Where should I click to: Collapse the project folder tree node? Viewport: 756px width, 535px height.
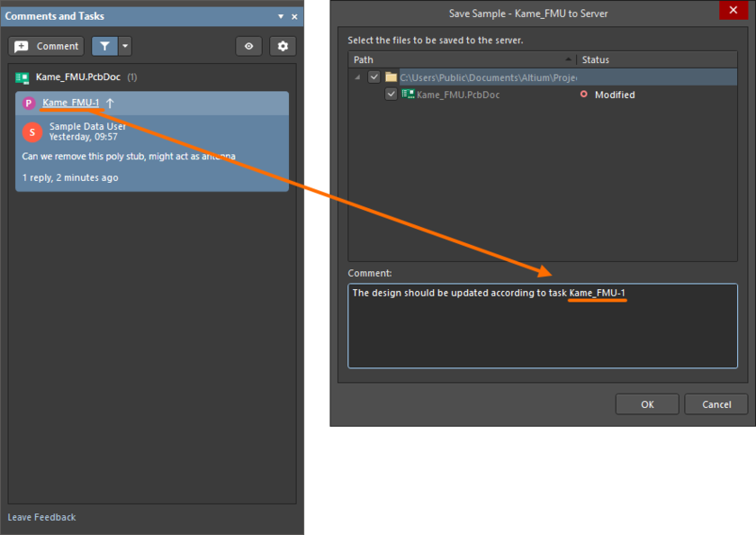coord(358,77)
